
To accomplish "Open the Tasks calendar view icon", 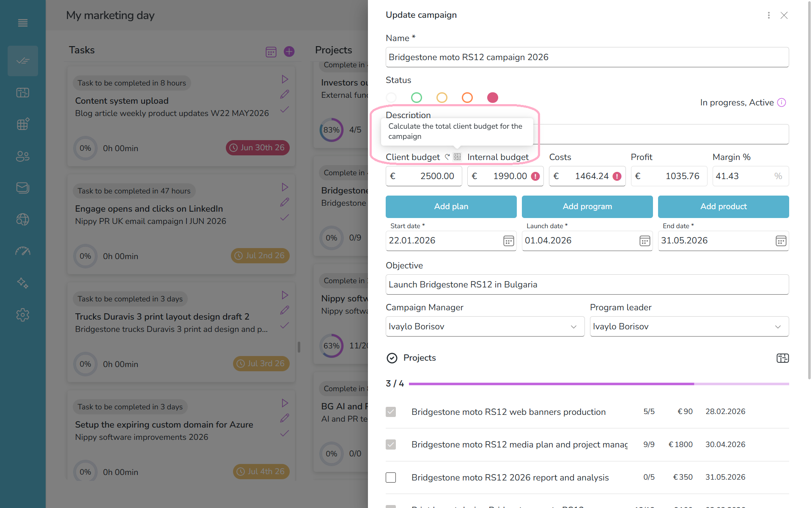I will pos(271,52).
